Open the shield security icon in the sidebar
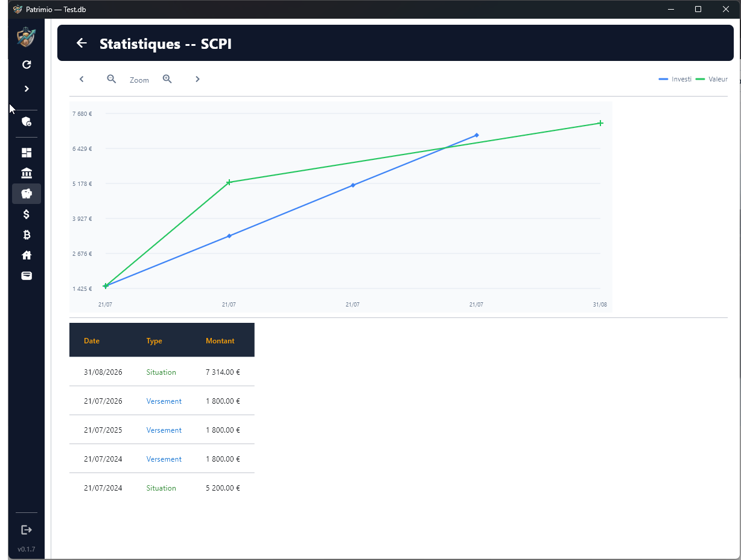 (x=27, y=122)
